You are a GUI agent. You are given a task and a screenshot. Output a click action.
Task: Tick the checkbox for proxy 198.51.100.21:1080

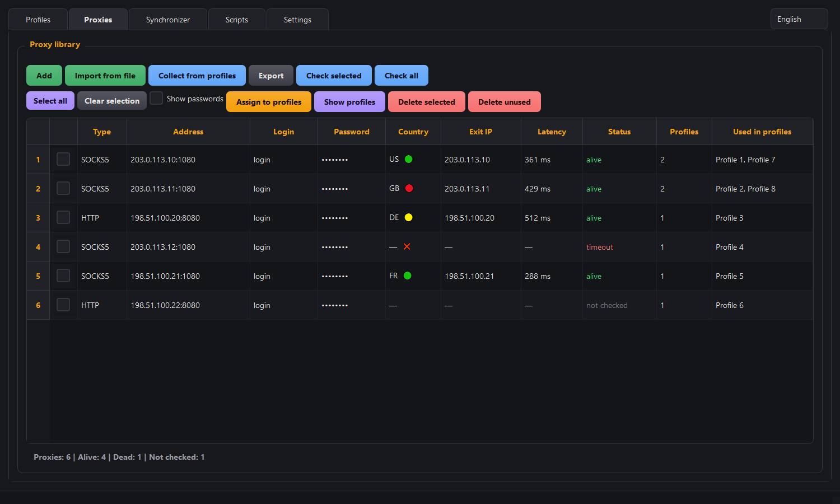click(63, 276)
